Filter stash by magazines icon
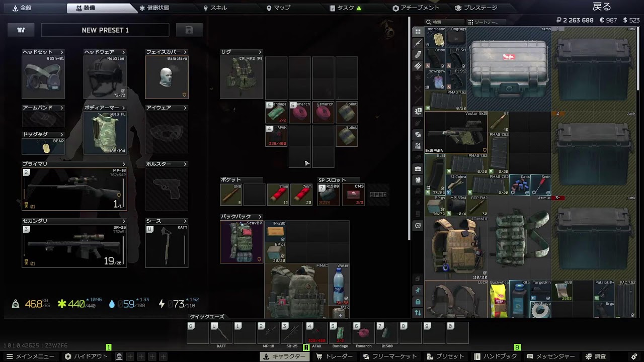This screenshot has height=362, width=644. [x=418, y=55]
